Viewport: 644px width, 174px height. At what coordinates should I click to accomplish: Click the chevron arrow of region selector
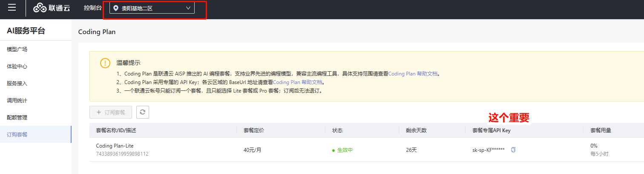coord(188,8)
